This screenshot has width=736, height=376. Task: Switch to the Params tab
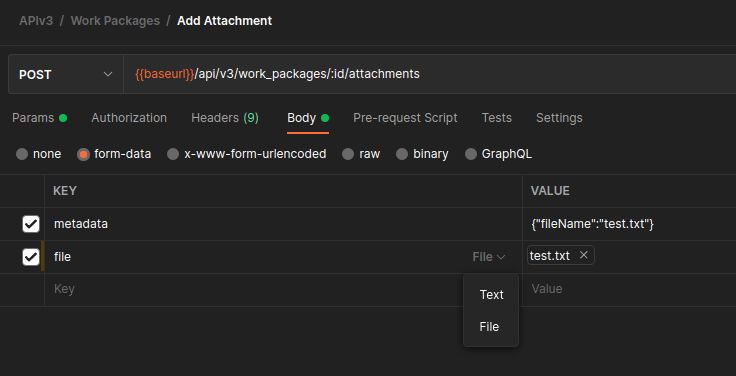39,118
